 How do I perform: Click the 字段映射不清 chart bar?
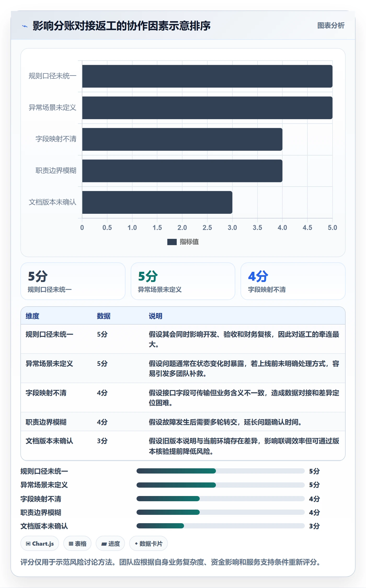[x=182, y=139]
